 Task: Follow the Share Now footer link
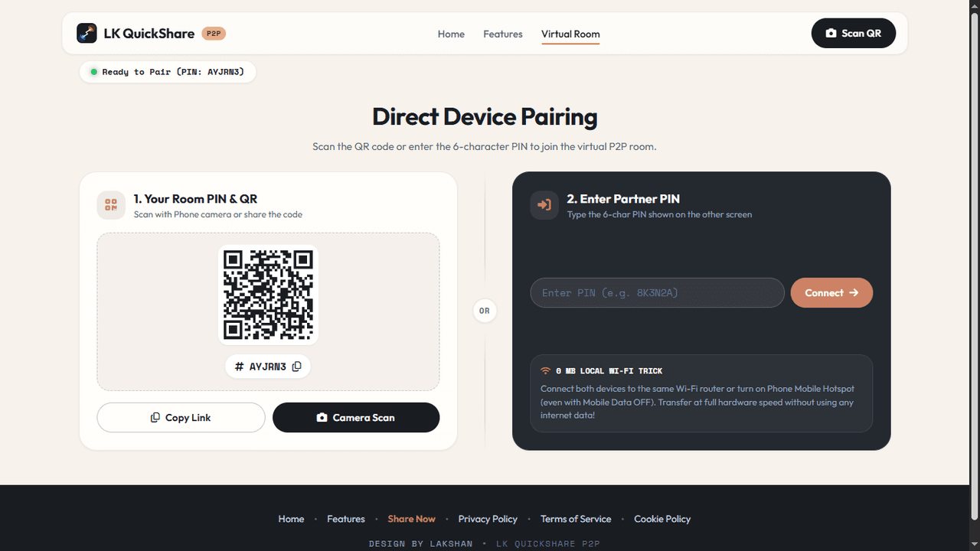[411, 519]
